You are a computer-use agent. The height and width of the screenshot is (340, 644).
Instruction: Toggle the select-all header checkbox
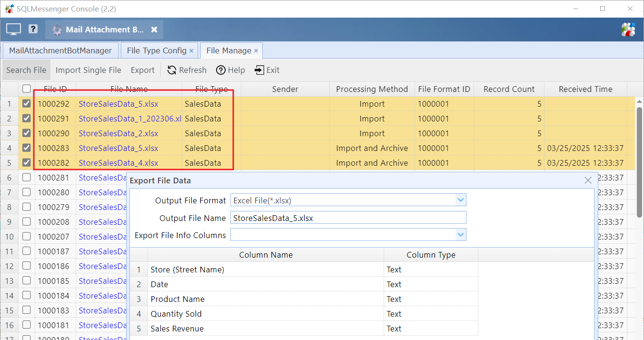tap(27, 89)
